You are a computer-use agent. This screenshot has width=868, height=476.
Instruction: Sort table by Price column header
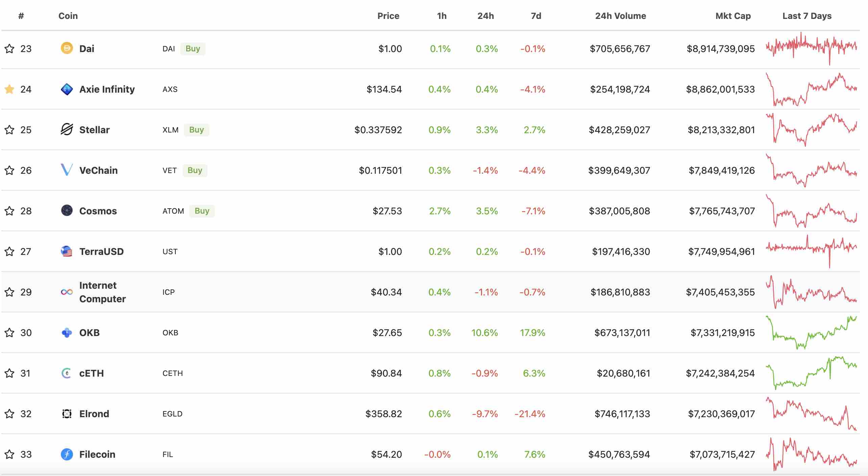click(x=388, y=16)
